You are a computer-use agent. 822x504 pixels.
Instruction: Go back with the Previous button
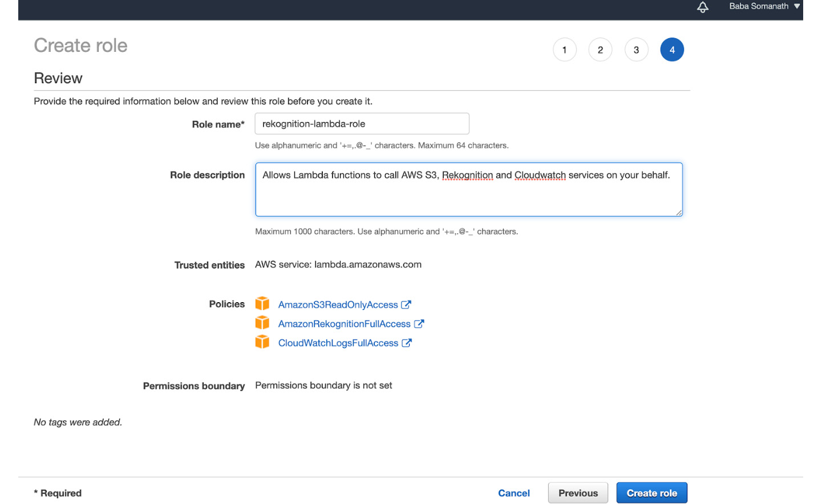[x=578, y=493]
